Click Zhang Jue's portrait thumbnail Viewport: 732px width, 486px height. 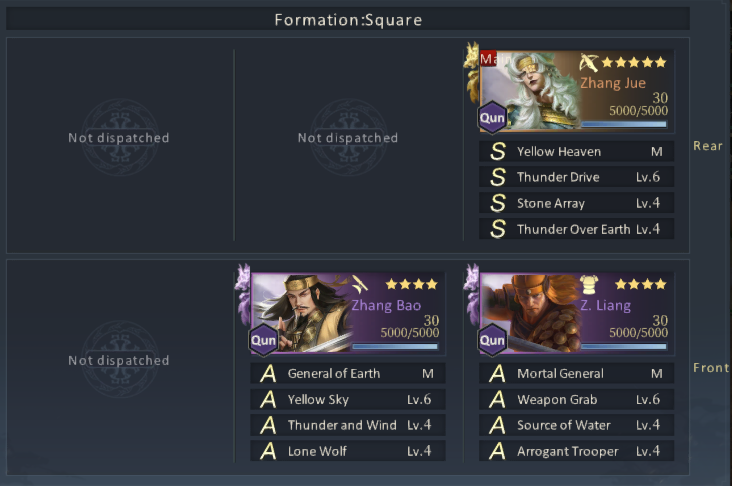click(x=530, y=91)
